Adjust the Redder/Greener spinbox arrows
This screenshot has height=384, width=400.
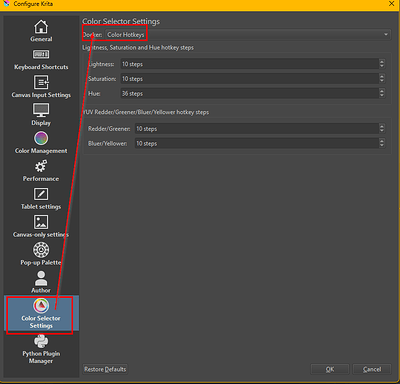(382, 129)
